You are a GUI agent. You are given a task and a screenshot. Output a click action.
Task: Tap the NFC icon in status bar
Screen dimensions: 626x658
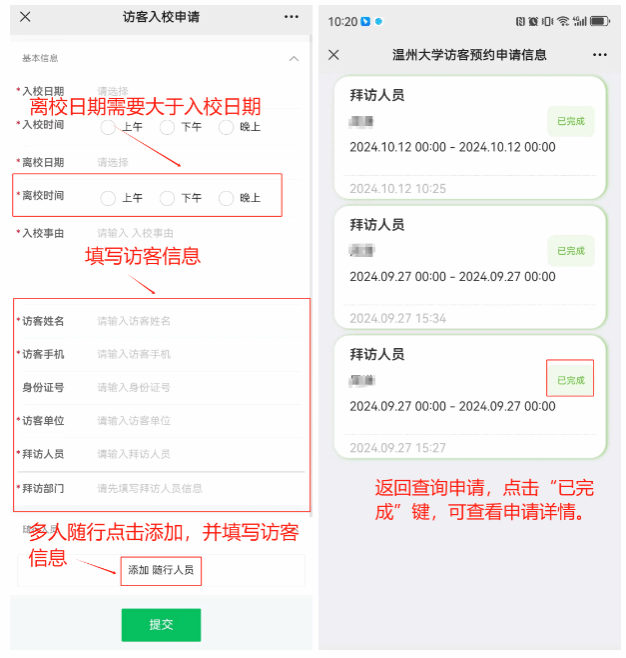(x=520, y=21)
